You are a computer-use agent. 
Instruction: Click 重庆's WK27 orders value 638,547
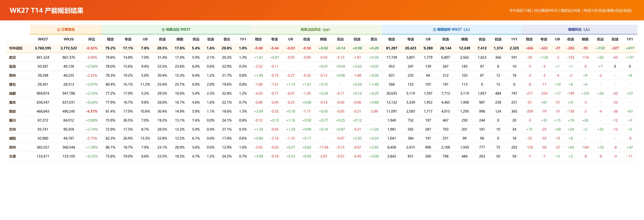43,102
